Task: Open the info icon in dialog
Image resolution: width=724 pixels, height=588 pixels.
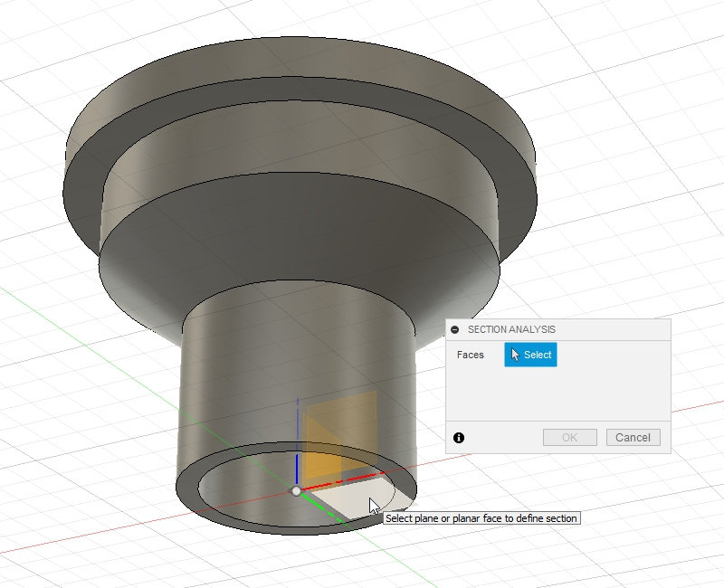Action: pos(459,438)
